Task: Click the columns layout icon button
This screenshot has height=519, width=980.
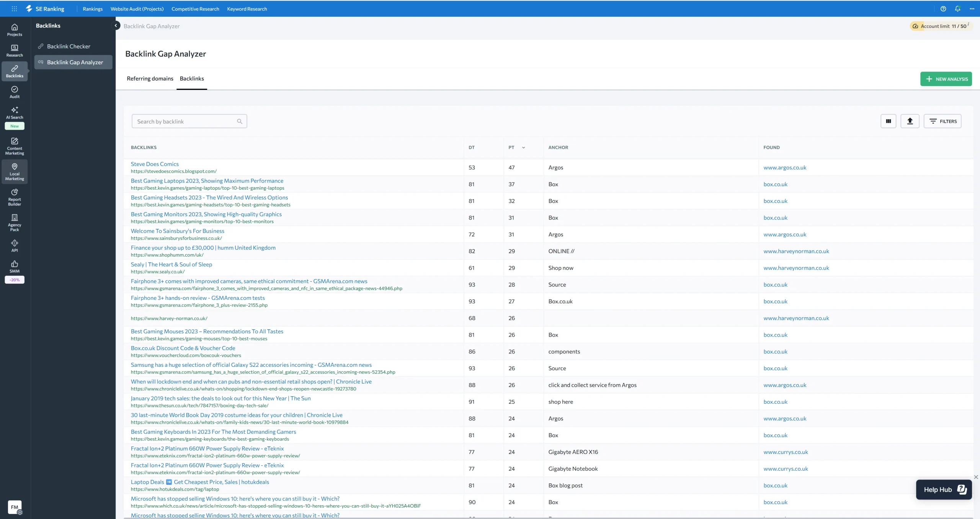Action: (888, 121)
